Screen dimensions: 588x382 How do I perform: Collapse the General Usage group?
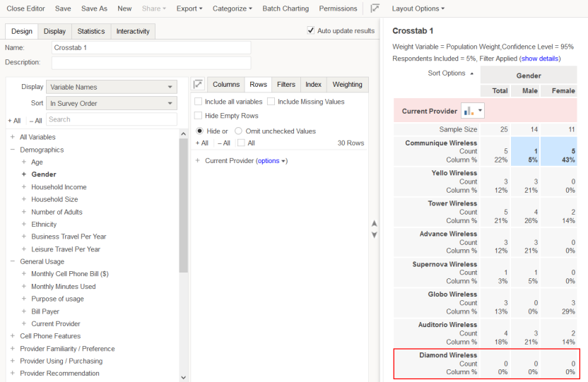(13, 261)
